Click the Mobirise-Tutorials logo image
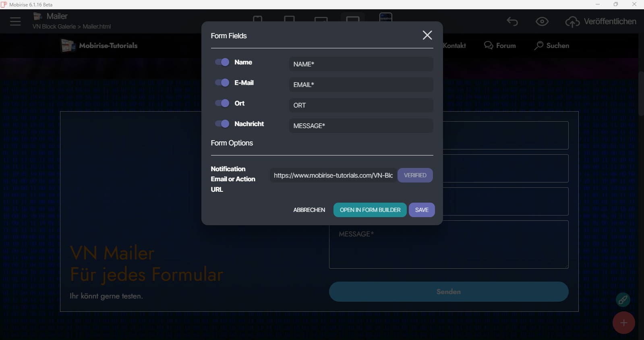The width and height of the screenshot is (644, 340). coord(68,46)
